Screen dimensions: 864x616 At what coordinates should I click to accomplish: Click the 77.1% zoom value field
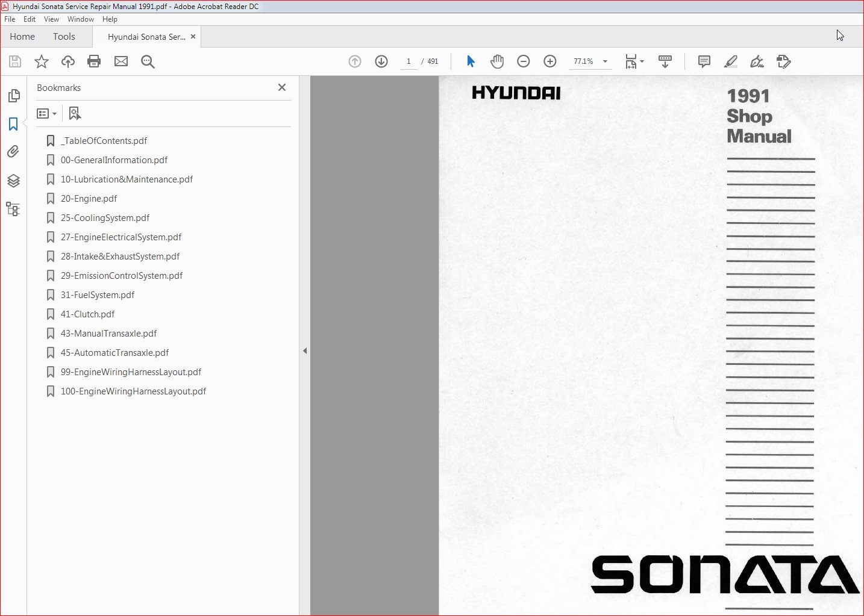[x=583, y=61]
